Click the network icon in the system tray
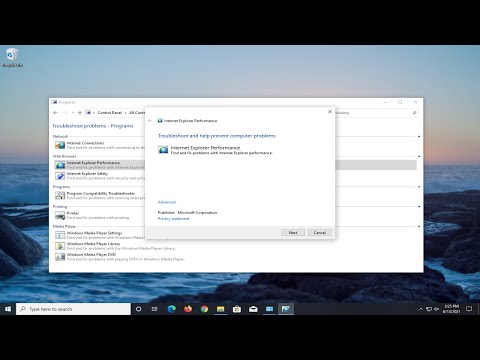This screenshot has height=360, width=480. [429, 309]
